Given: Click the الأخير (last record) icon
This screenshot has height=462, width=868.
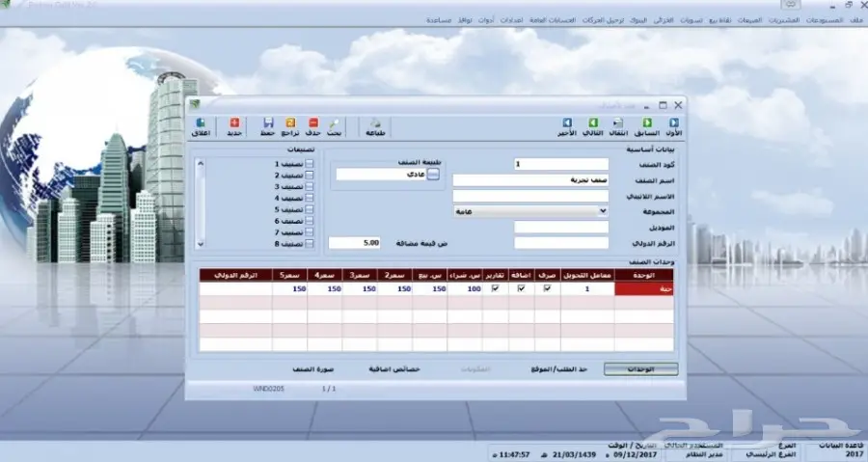Looking at the screenshot, I should pyautogui.click(x=567, y=122).
